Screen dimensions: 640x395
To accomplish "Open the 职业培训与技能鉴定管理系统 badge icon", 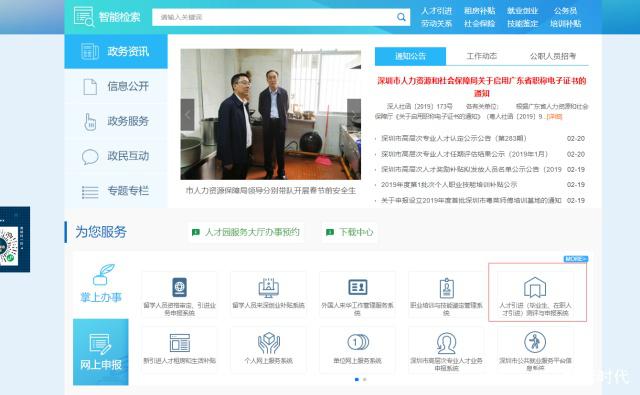I will (x=447, y=288).
